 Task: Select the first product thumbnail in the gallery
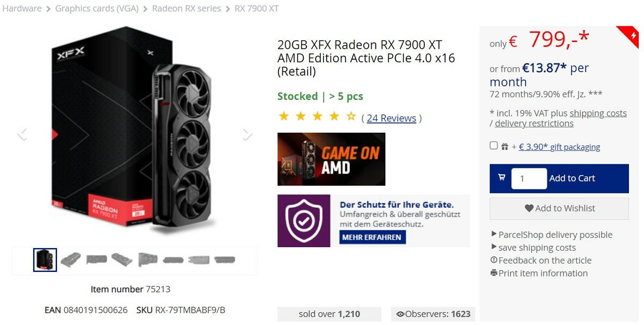click(x=45, y=259)
